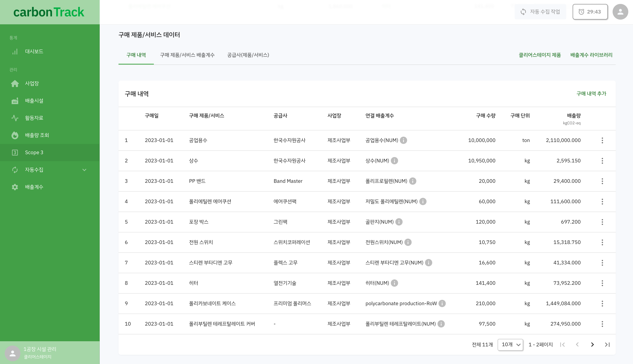Show info for 폴리프로필렌(NUM) emission factor

413,181
